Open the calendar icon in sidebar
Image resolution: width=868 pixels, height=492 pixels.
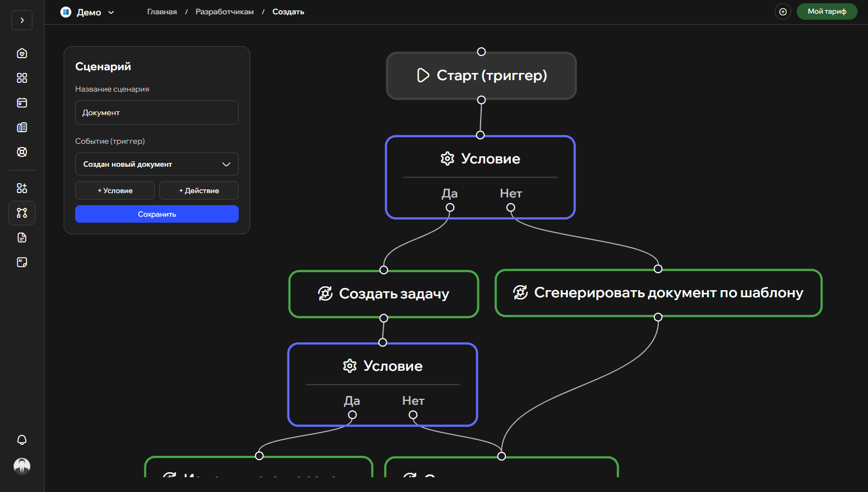point(22,103)
